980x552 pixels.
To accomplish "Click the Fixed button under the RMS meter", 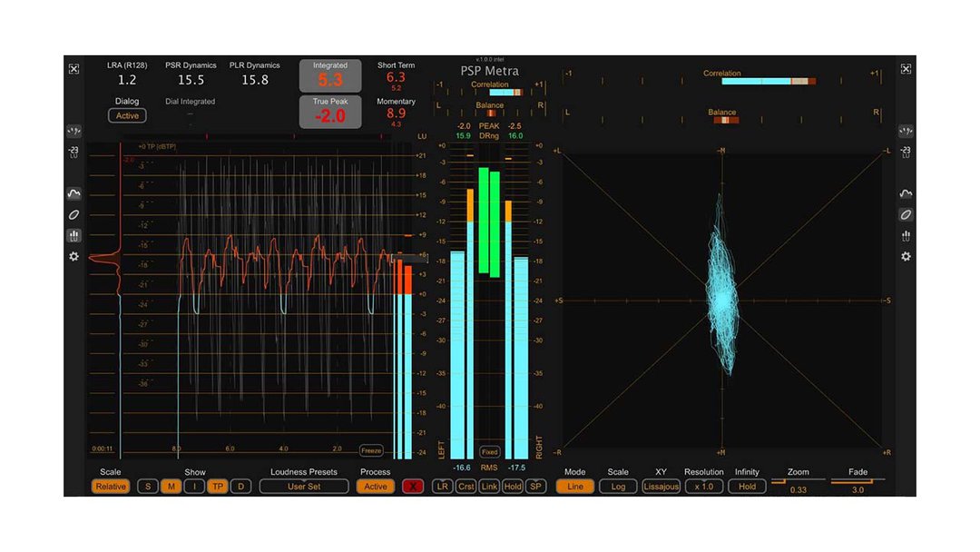I will click(x=489, y=451).
